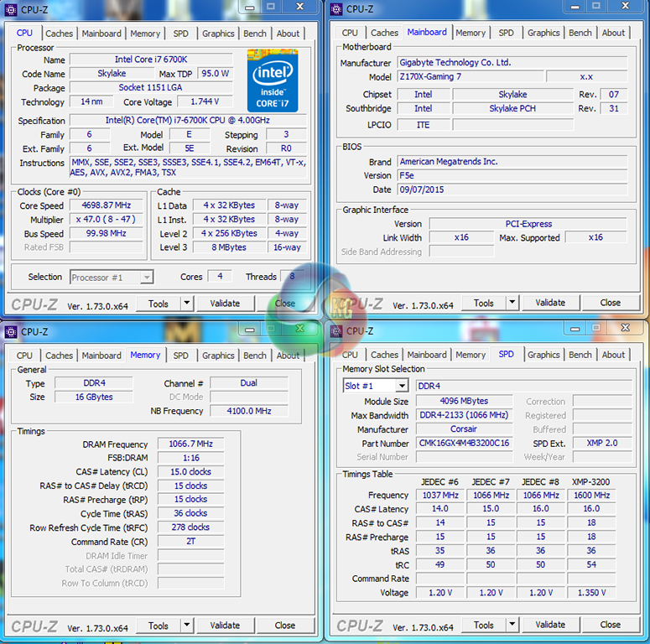Click Command Rate value 2T
This screenshot has width=650, height=644.
(x=190, y=541)
